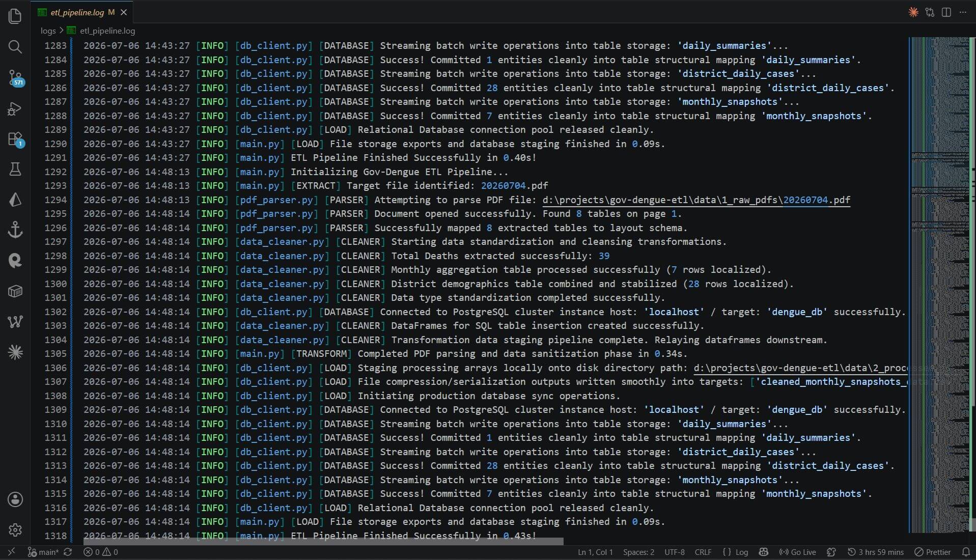The width and height of the screenshot is (976, 560).
Task: Click 'DataFrames for SQL table insertion' text
Action: [486, 326]
